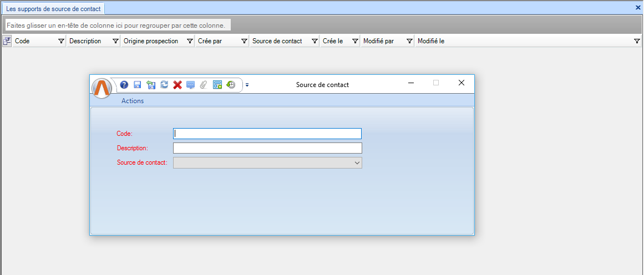
Task: Click into the Description text field
Action: (267, 148)
